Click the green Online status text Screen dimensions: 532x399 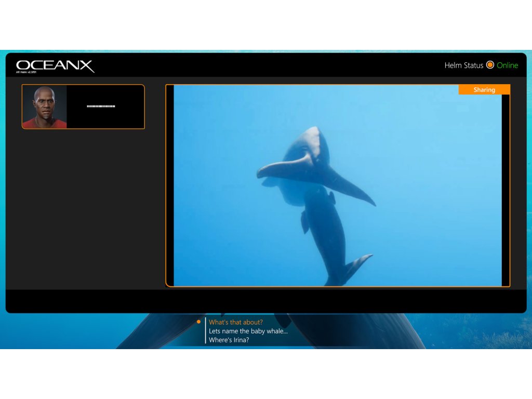coord(507,65)
